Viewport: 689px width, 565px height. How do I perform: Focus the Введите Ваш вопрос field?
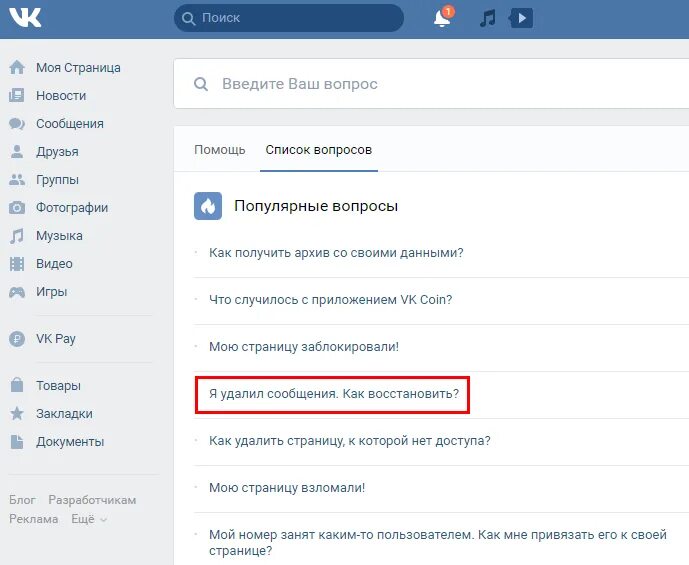tap(432, 83)
